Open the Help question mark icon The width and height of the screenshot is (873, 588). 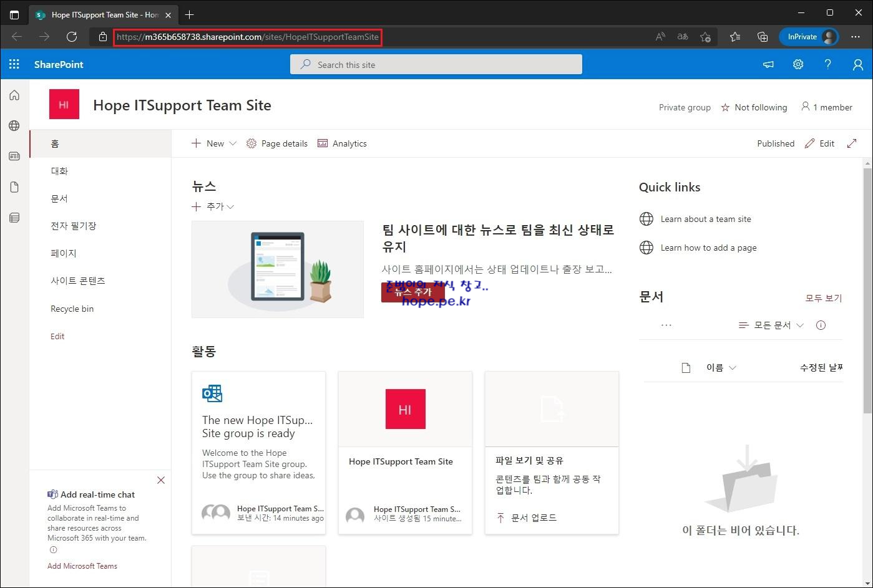828,64
